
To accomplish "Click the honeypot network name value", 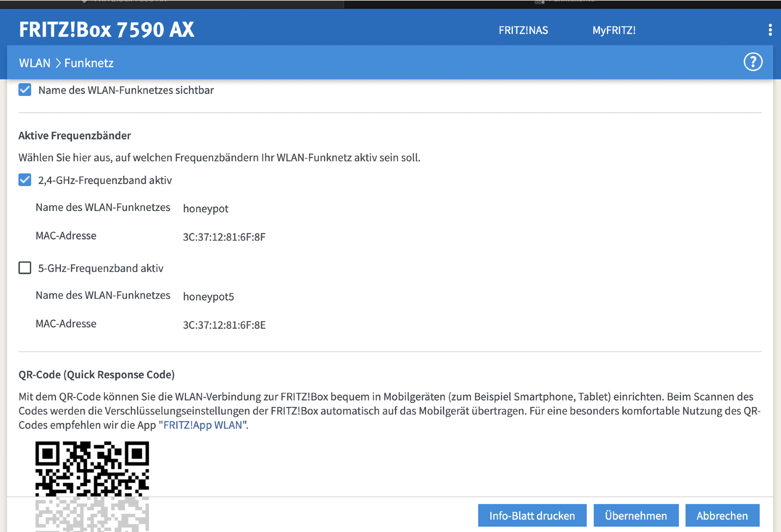I will pyautogui.click(x=206, y=209).
